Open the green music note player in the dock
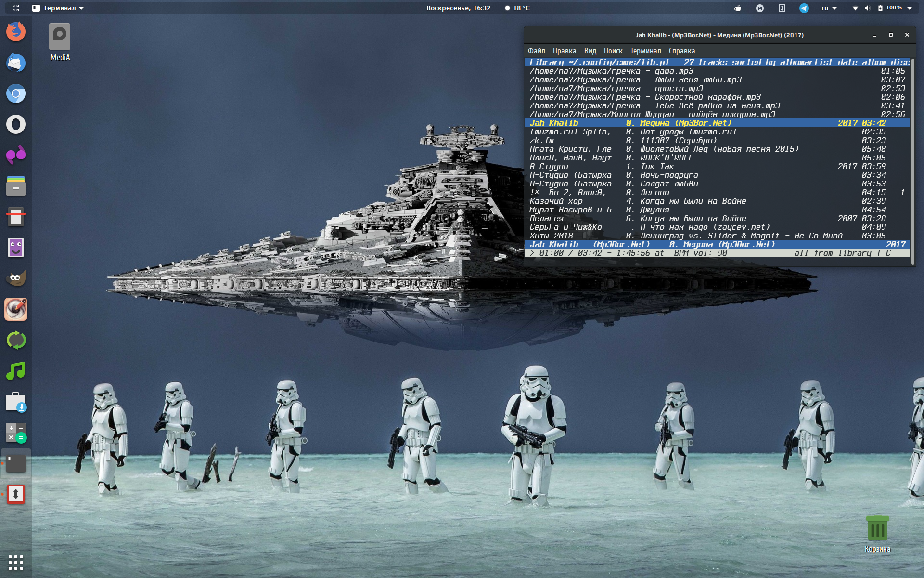924x578 pixels. [16, 371]
